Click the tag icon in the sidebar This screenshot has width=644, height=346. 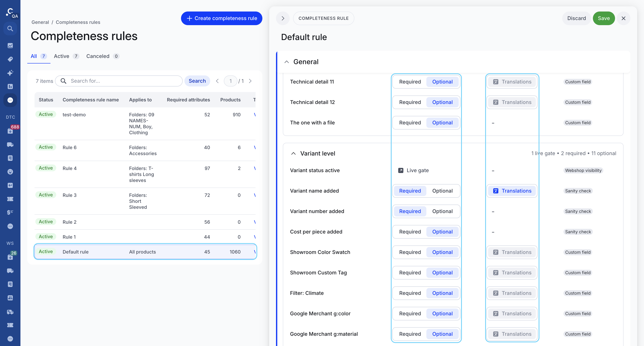(x=10, y=59)
